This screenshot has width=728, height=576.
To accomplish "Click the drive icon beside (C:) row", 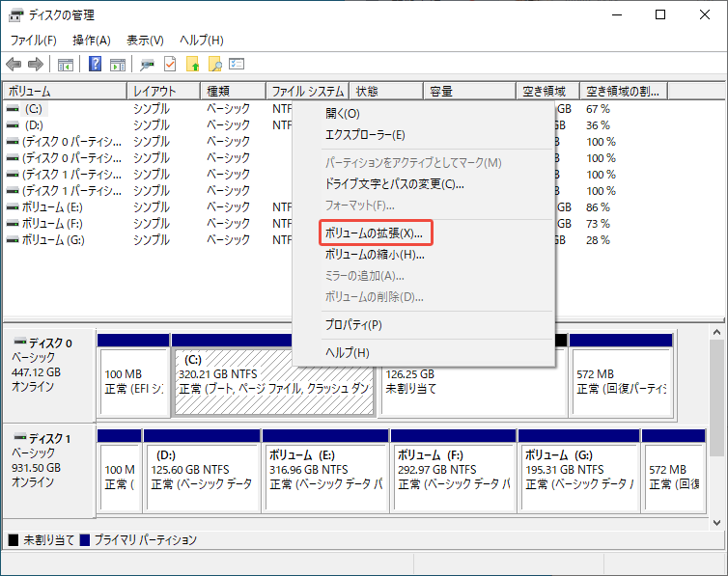I will tap(13, 109).
